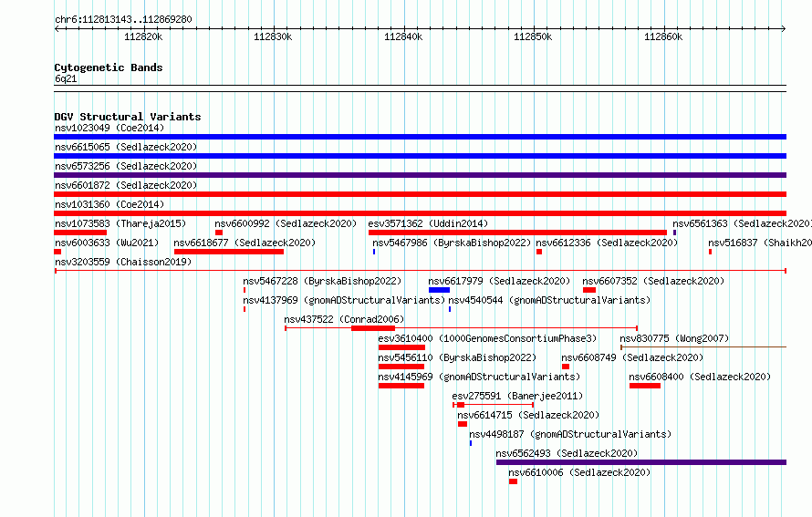Viewport: 812px width, 517px height.
Task: Select the purple nsv6562493 variant bar
Action: tap(641, 462)
